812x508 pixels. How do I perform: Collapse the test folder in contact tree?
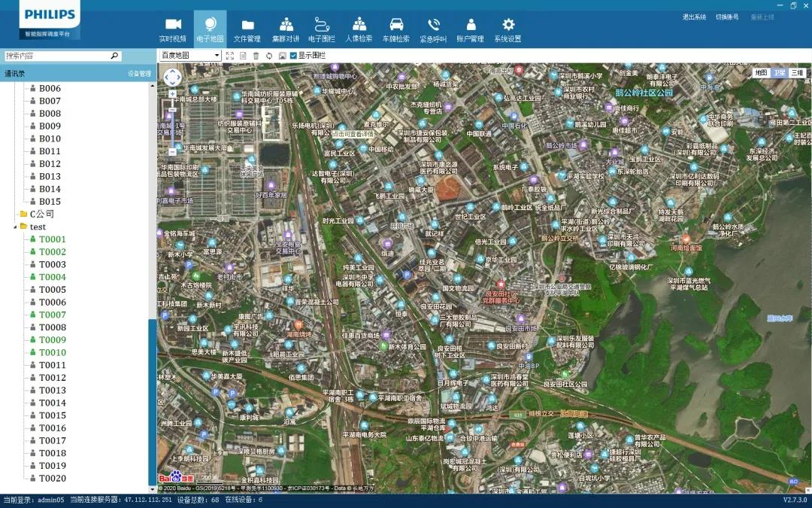tap(15, 227)
